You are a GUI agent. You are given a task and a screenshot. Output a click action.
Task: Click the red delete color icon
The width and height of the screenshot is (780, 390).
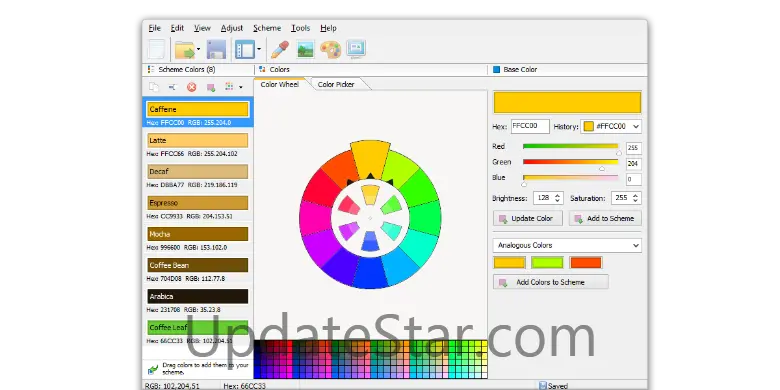[x=192, y=87]
